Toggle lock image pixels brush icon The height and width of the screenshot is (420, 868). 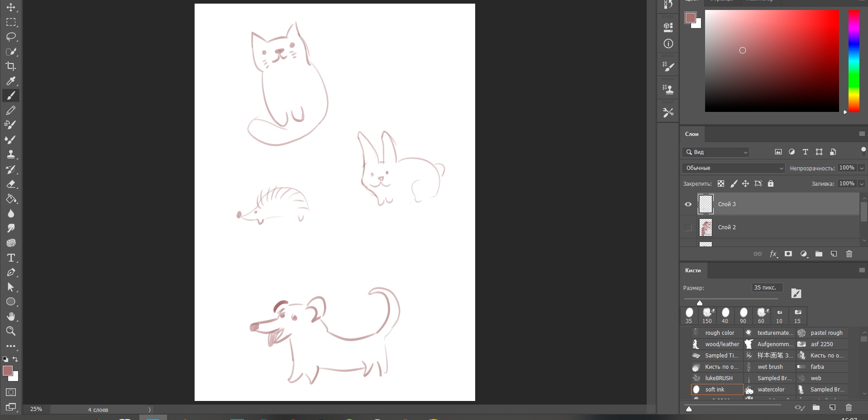tap(734, 183)
